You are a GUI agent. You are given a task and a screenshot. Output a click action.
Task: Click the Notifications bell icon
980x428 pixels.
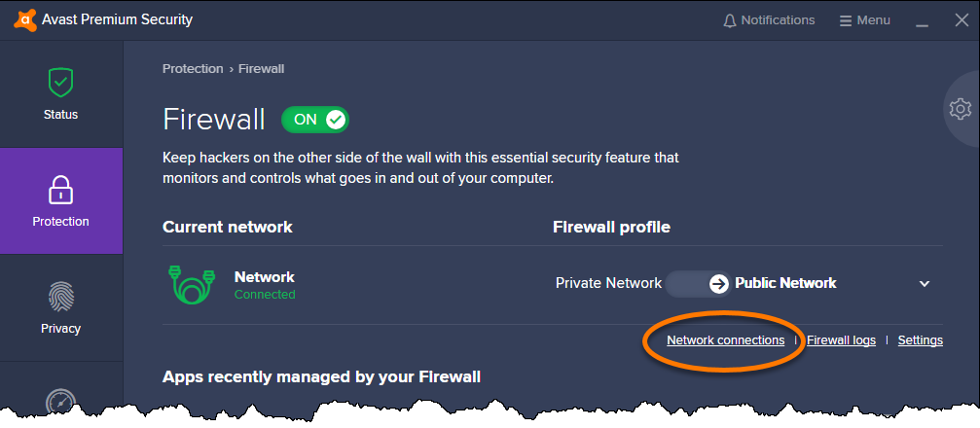[729, 20]
